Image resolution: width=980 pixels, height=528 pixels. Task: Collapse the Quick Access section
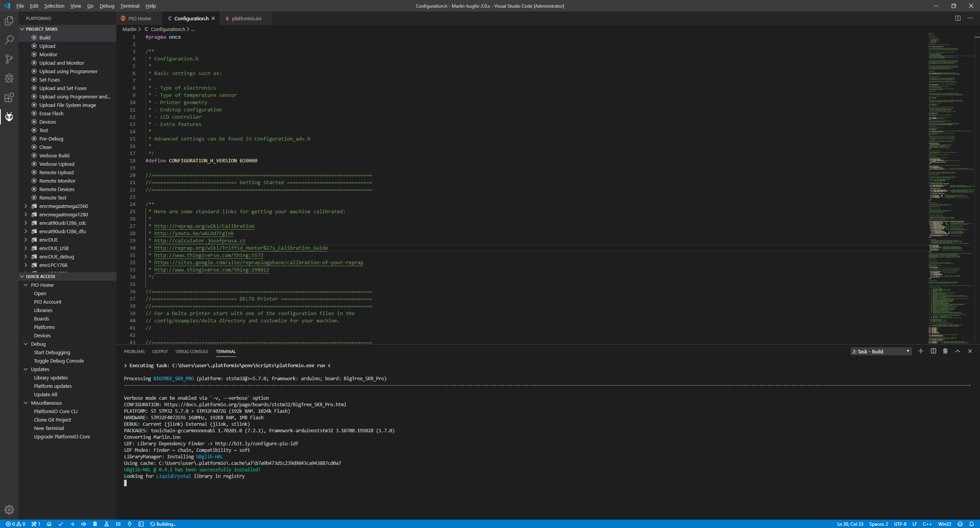pyautogui.click(x=40, y=276)
